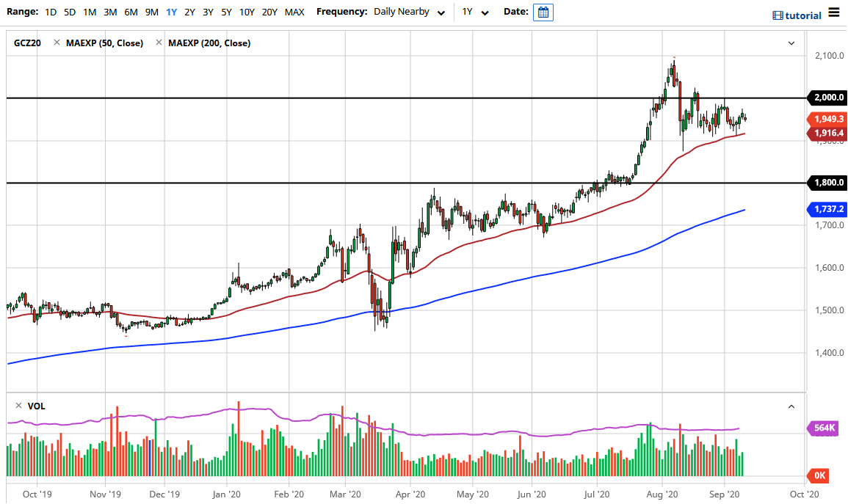Select the 6M range
The width and height of the screenshot is (848, 504).
131,12
